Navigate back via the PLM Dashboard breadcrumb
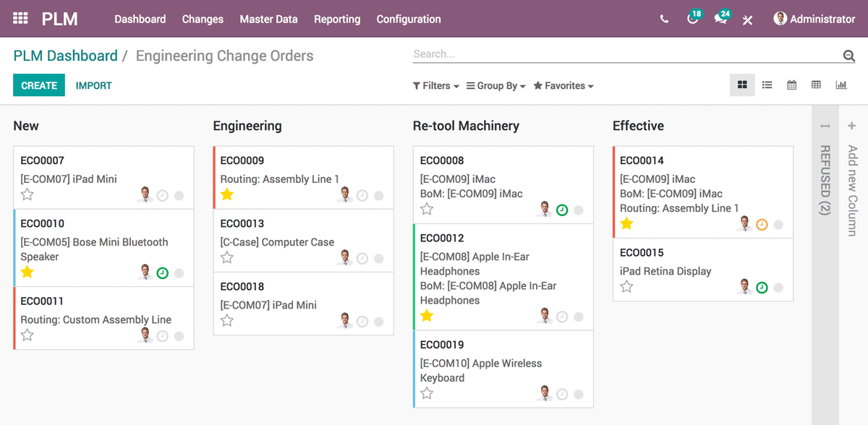 pyautogui.click(x=64, y=56)
